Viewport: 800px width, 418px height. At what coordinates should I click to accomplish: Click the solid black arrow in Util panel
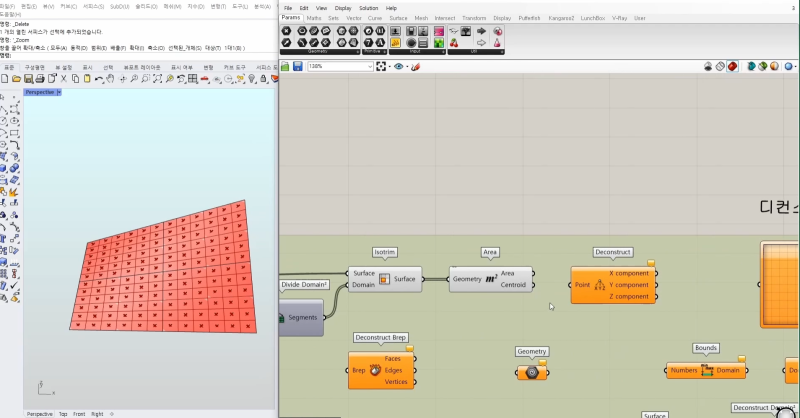pyautogui.click(x=481, y=31)
